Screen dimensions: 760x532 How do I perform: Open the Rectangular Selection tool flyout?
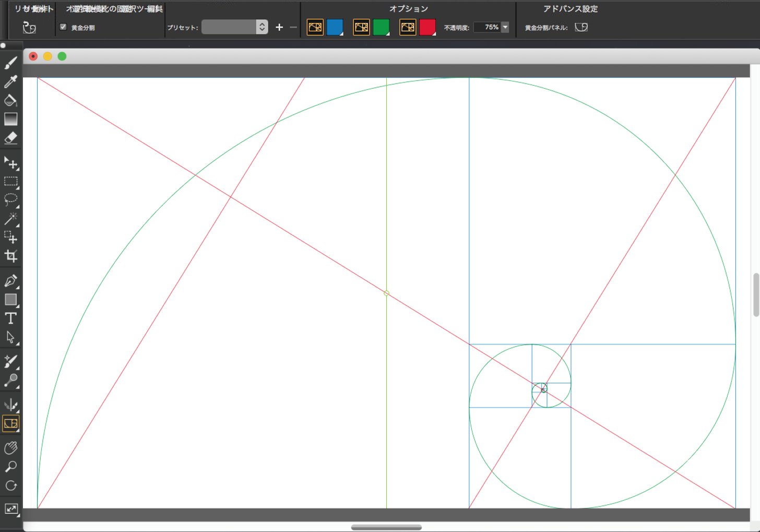point(10,182)
